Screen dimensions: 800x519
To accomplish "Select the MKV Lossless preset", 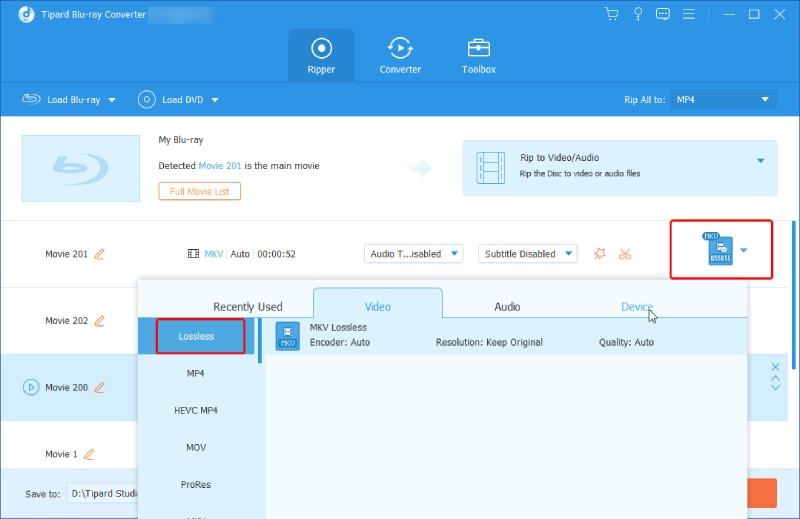I will click(x=506, y=336).
